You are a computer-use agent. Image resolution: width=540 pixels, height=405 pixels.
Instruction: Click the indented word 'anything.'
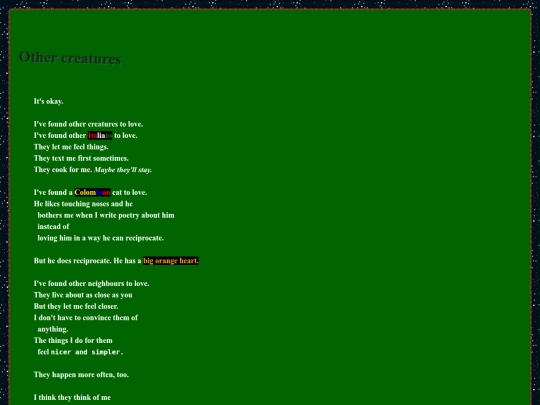pos(53,329)
